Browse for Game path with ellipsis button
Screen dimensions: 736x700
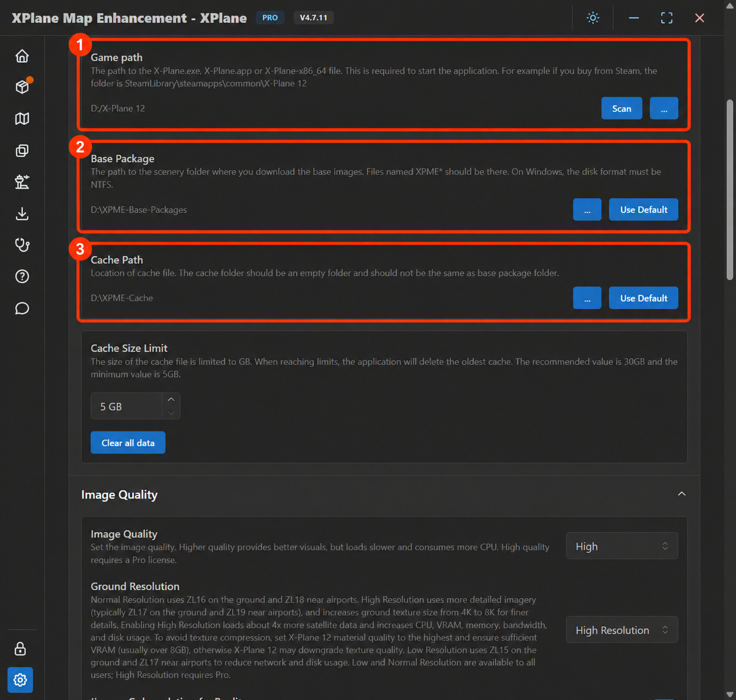coord(664,108)
